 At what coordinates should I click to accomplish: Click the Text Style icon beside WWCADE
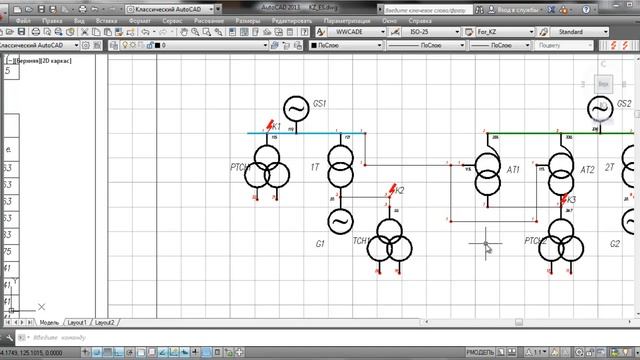(321, 32)
